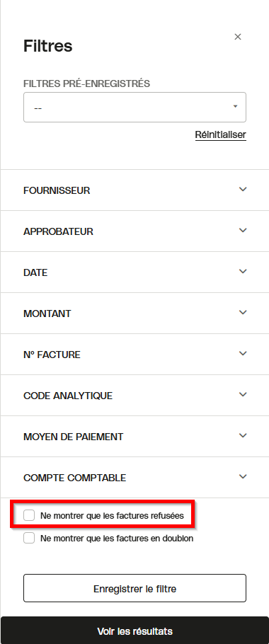Click the DATE row chevron icon
This screenshot has width=269, height=644.
[243, 272]
